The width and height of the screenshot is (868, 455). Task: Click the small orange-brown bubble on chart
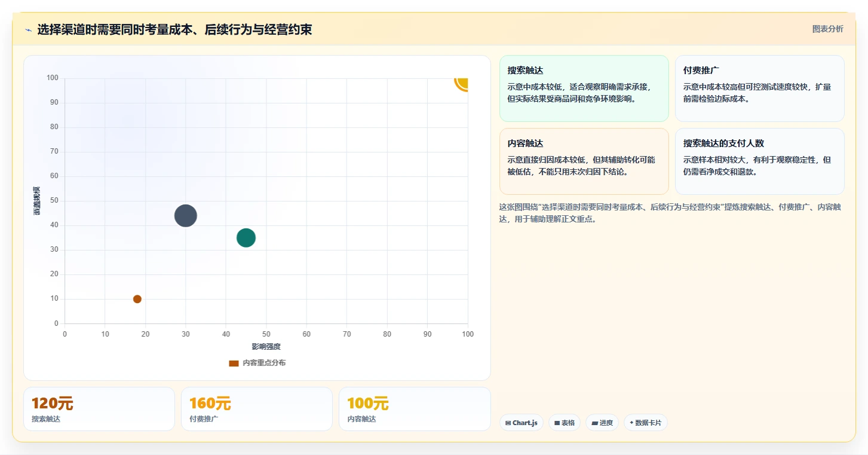click(x=137, y=299)
